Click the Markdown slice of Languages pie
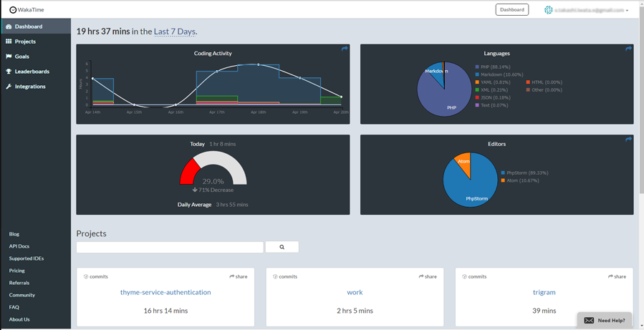 pyautogui.click(x=436, y=74)
